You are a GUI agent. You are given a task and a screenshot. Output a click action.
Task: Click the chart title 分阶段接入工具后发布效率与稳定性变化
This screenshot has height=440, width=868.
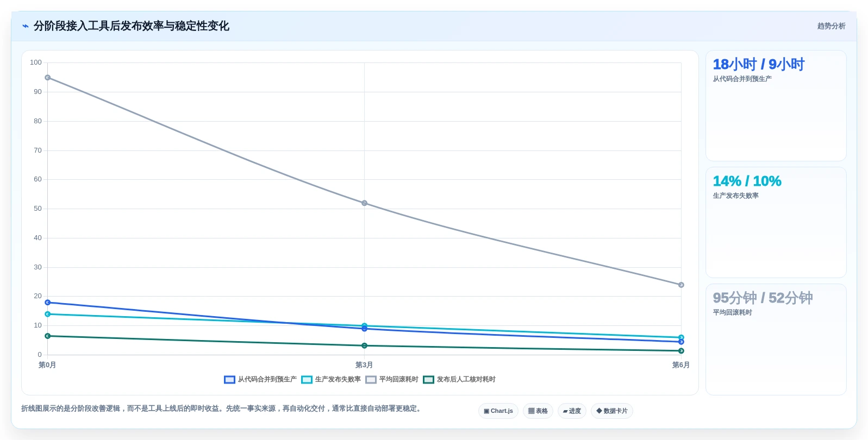point(131,26)
